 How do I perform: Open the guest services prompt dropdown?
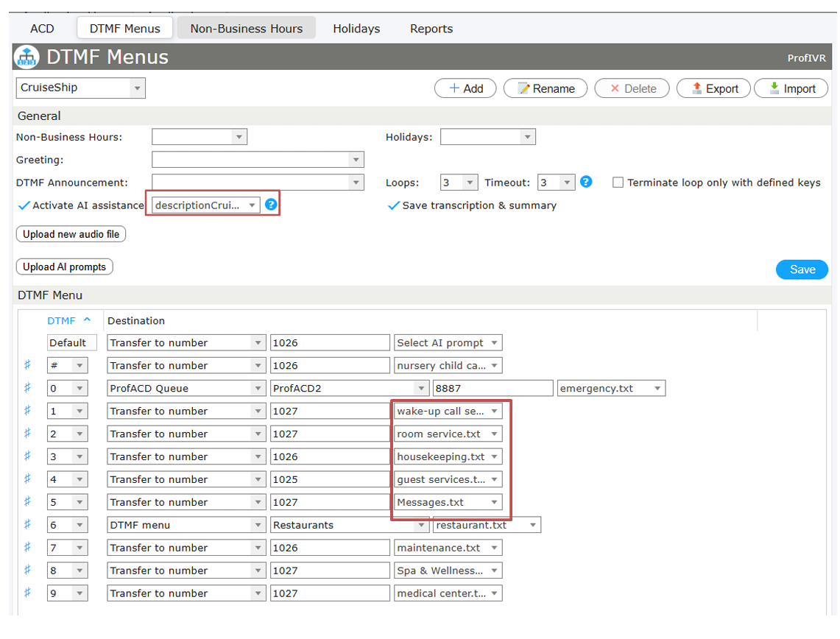[x=448, y=479]
